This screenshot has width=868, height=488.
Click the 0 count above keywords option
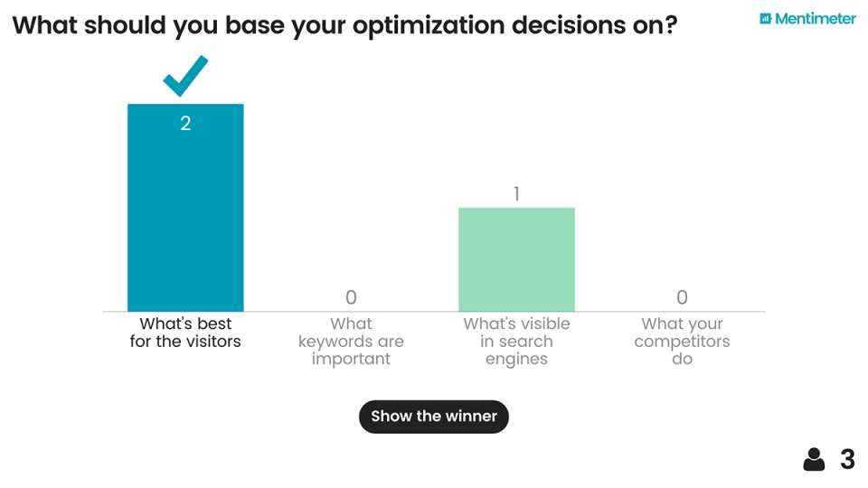tap(351, 297)
